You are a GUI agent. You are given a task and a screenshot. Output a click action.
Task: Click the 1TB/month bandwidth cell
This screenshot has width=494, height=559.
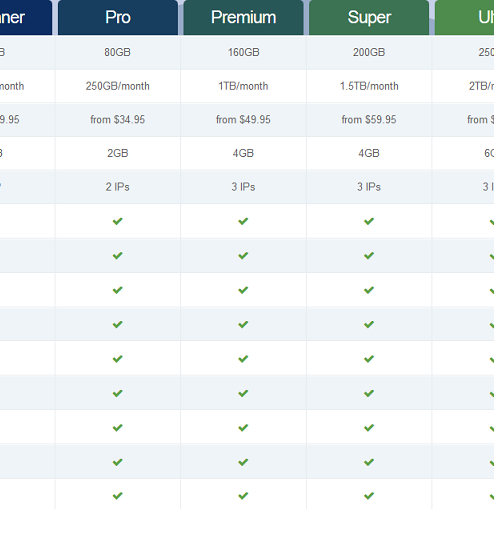click(x=243, y=86)
